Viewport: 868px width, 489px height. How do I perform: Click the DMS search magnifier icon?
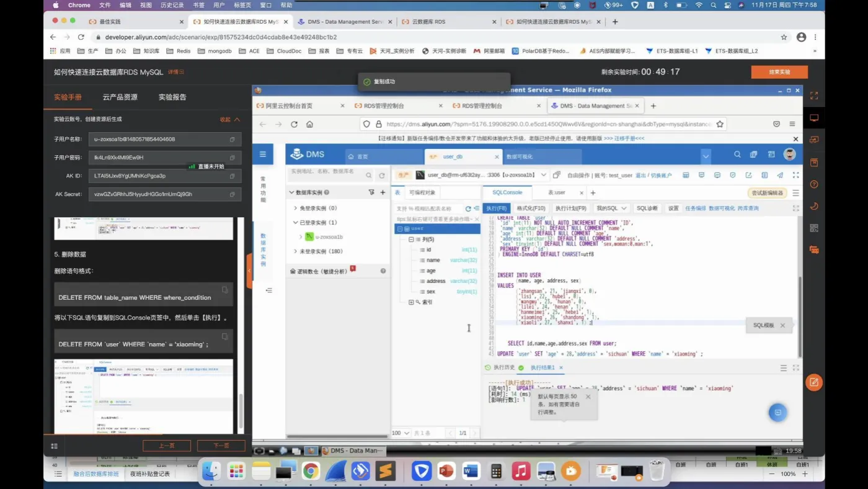(x=737, y=155)
